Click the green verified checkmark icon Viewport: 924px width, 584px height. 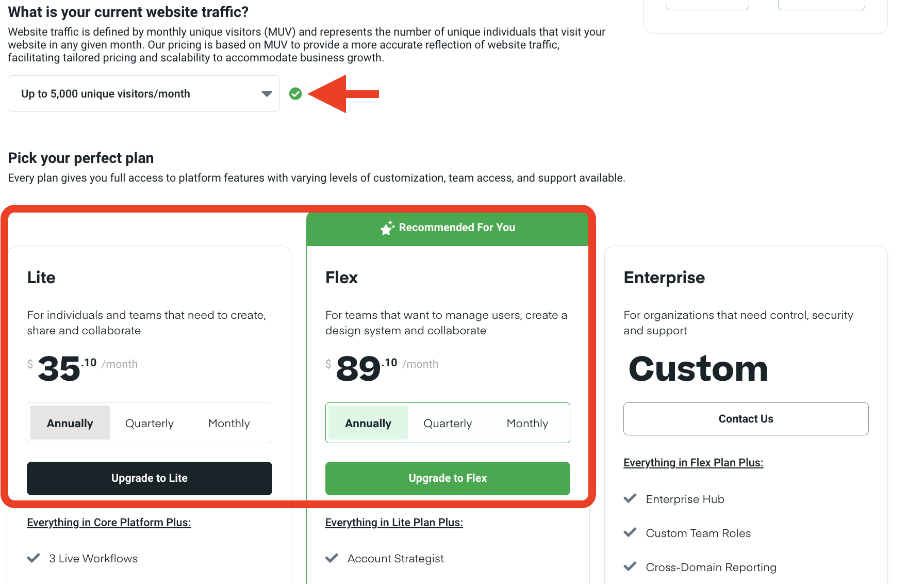coord(295,94)
